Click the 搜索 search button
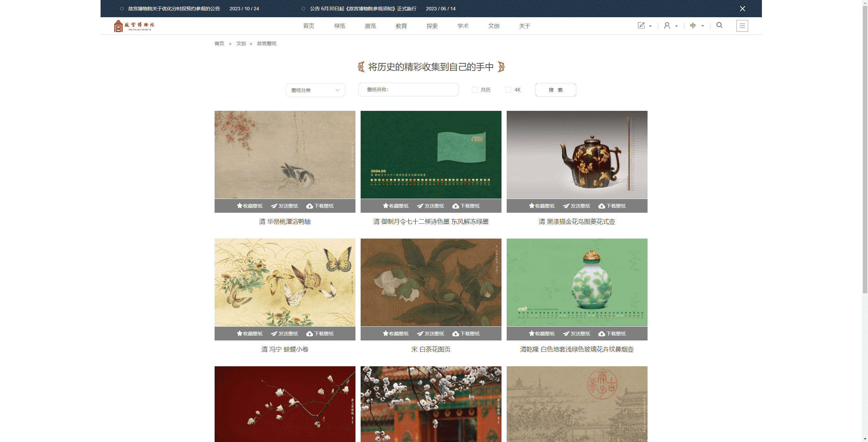Screen dimensions: 868x442 click(x=555, y=90)
